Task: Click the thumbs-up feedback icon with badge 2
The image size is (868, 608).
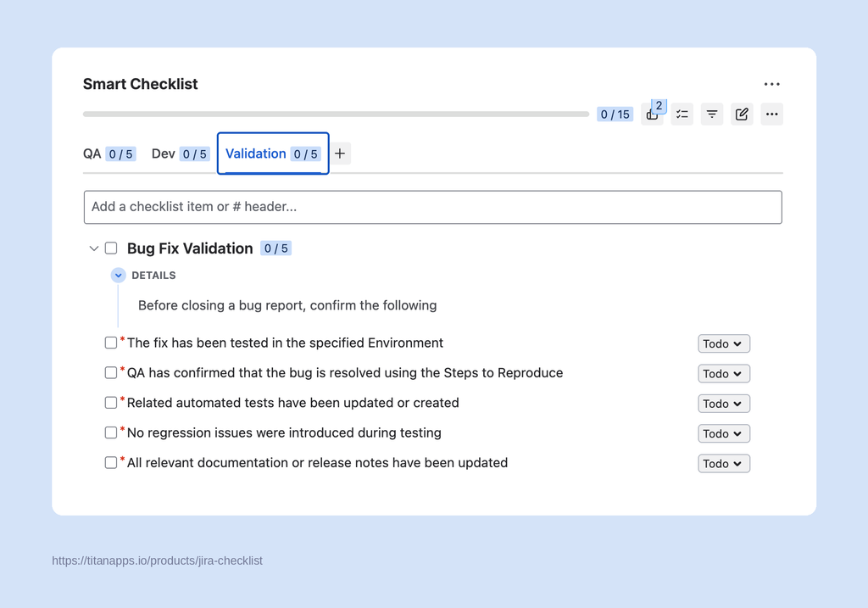Action: pos(652,114)
